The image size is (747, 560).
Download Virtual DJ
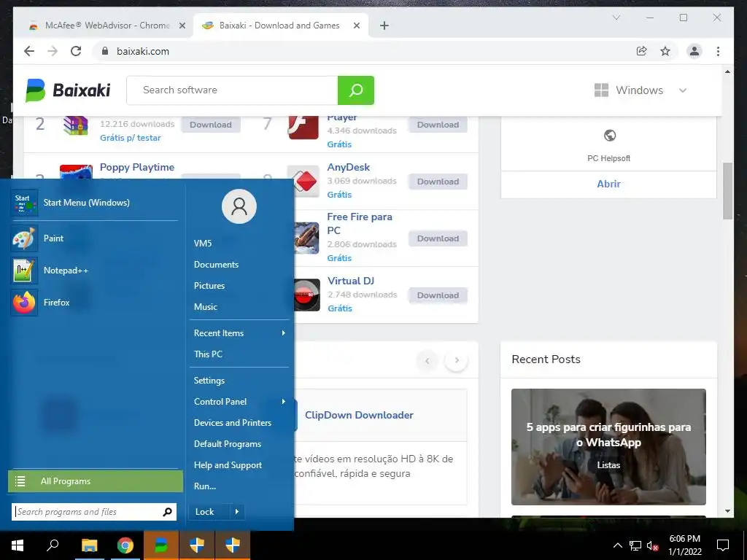point(438,295)
